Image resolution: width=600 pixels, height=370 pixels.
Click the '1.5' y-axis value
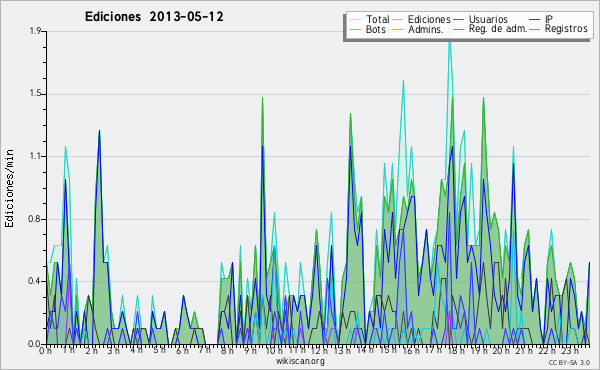[35, 94]
